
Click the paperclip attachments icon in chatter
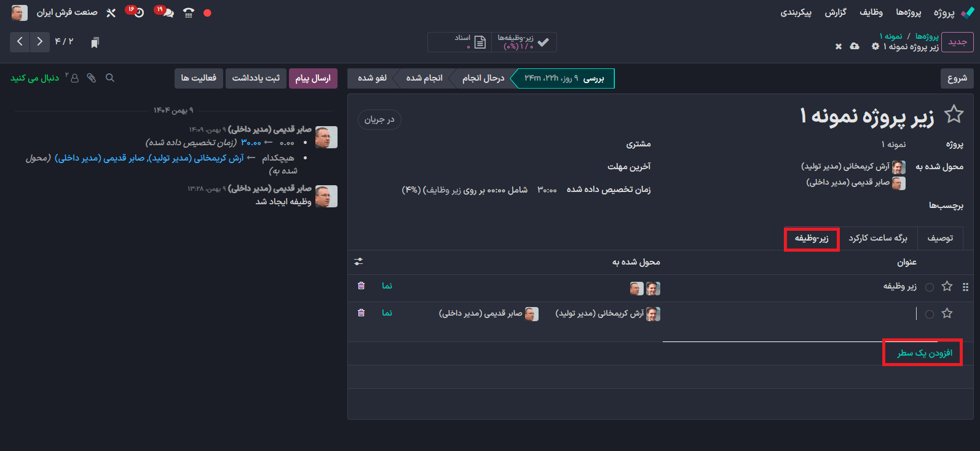click(92, 78)
